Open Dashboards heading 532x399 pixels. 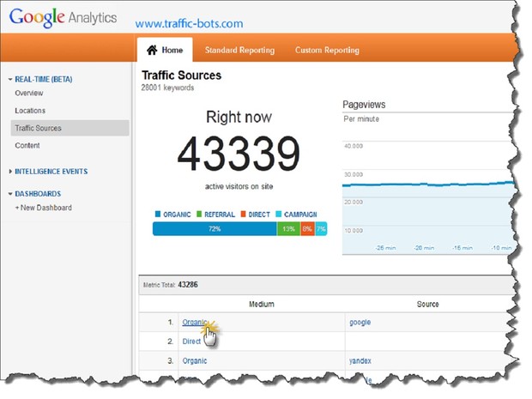[38, 194]
